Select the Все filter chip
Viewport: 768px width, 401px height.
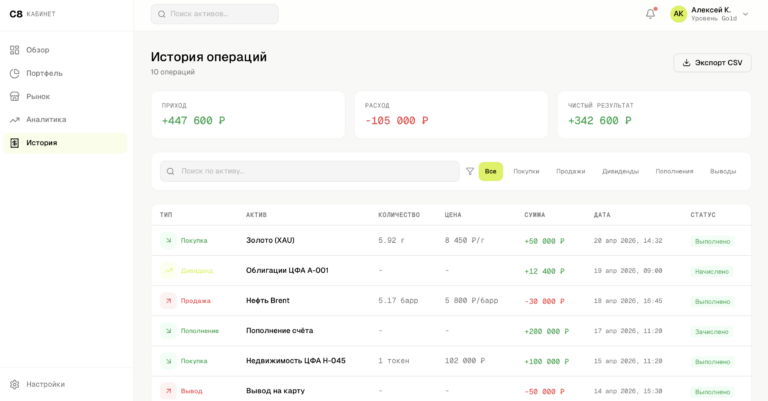coord(490,171)
